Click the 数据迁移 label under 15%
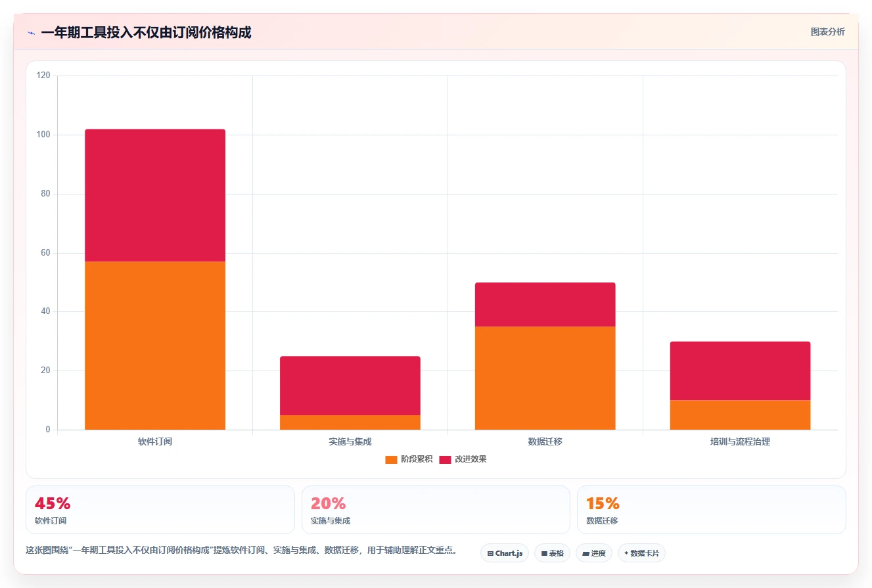 (x=602, y=521)
